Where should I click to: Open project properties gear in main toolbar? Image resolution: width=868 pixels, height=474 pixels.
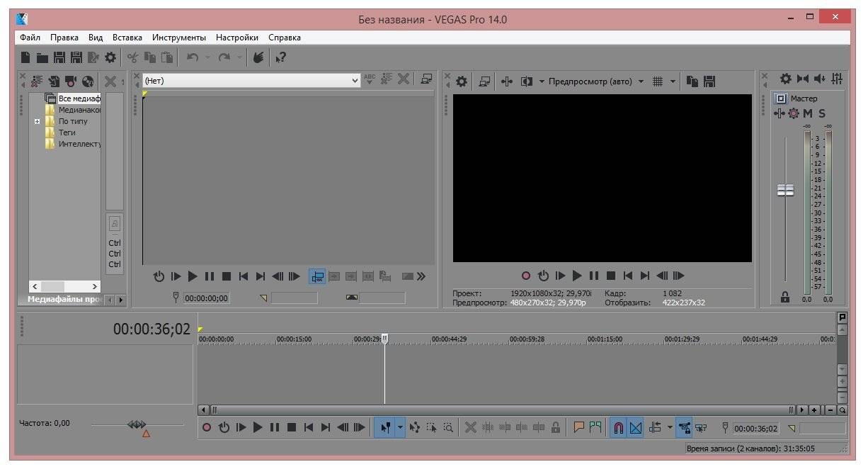(x=110, y=57)
